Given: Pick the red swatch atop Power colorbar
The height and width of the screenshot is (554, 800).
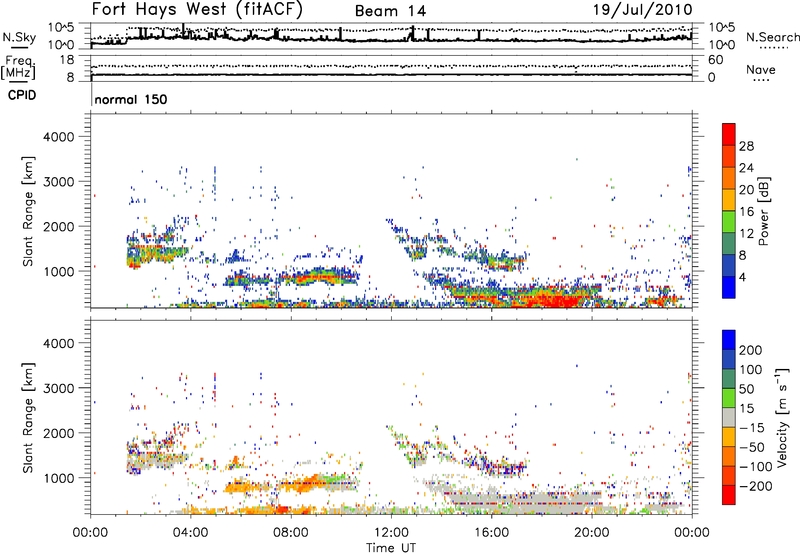Looking at the screenshot, I should pyautogui.click(x=729, y=134).
